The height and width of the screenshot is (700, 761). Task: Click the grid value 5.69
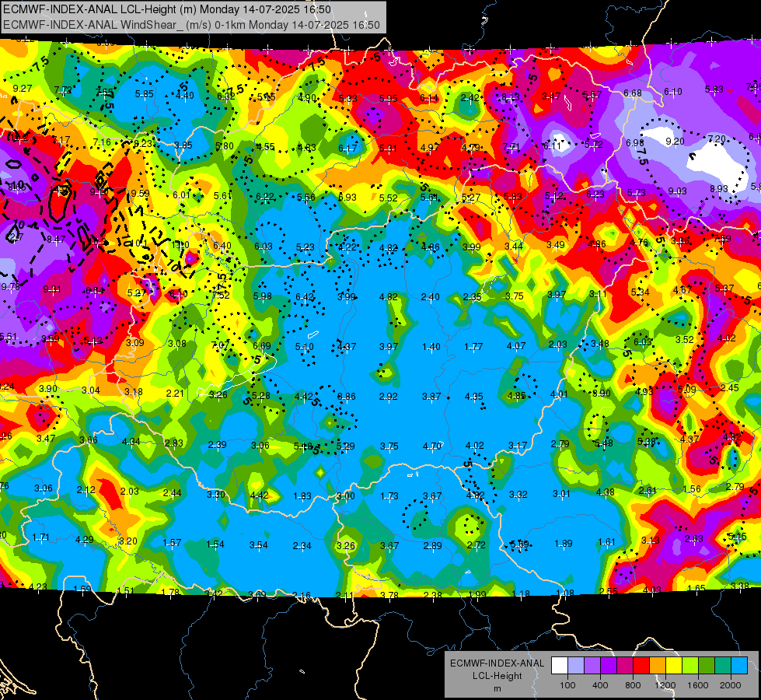pos(519,544)
